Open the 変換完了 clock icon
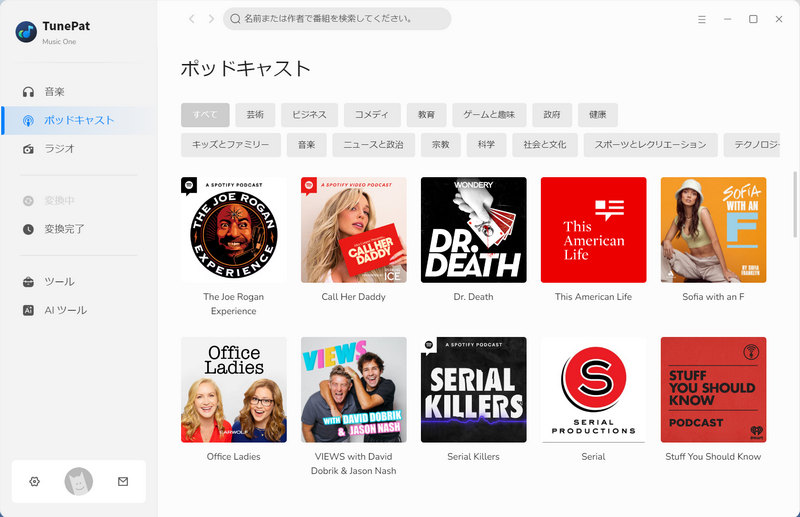This screenshot has height=517, width=800. 29,229
